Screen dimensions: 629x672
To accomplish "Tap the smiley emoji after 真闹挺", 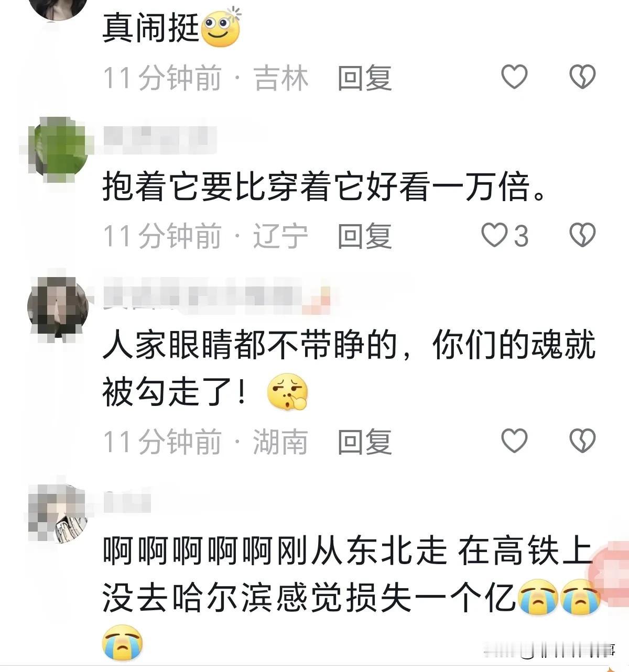I will [x=221, y=28].
